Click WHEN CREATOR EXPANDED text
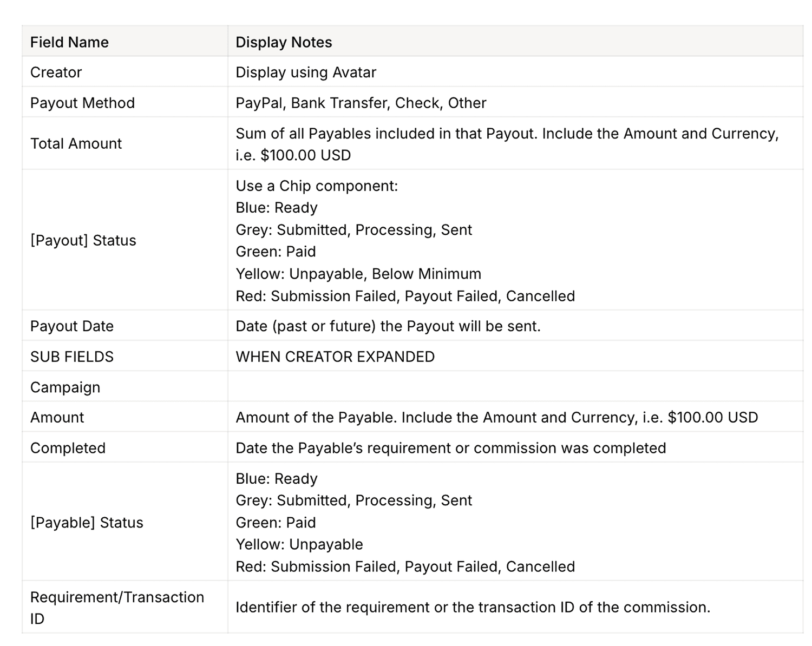The width and height of the screenshot is (812, 646). click(335, 357)
